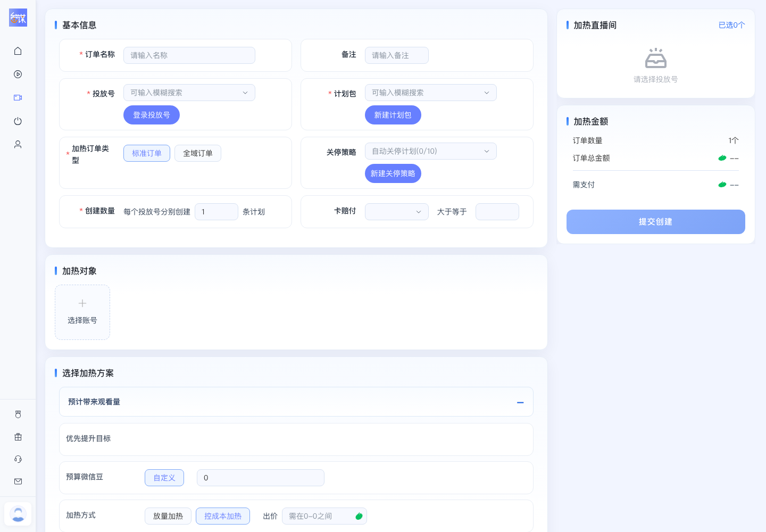
Task: Select 标准订单 order type
Action: click(147, 153)
